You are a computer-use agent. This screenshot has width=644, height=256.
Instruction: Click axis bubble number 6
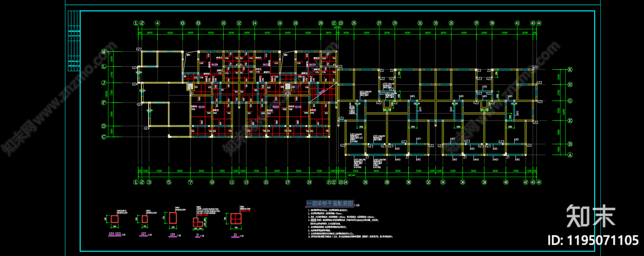click(183, 23)
